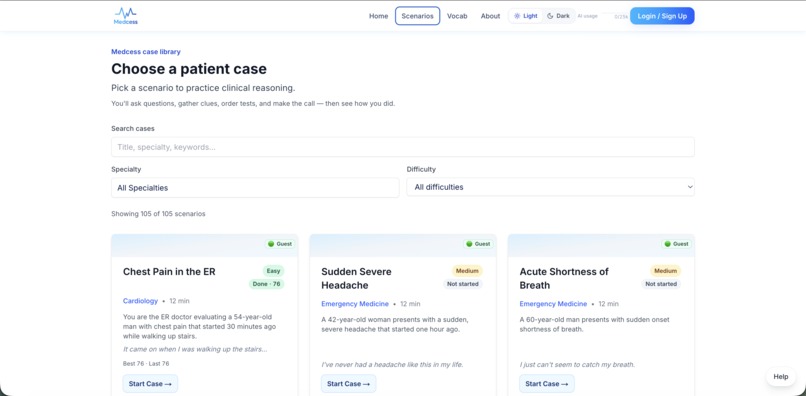Screen dimensions: 806x396
Task: Start the Sudden Severe Headache case
Action: point(349,384)
